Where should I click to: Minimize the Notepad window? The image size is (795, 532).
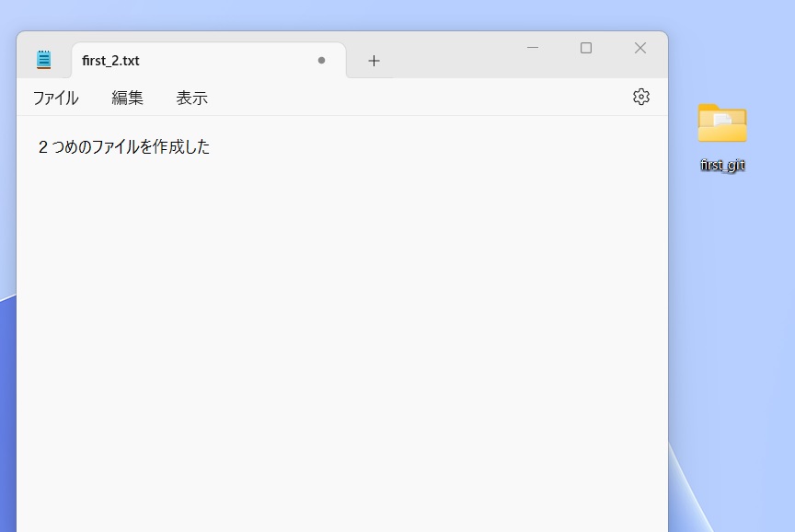point(532,48)
